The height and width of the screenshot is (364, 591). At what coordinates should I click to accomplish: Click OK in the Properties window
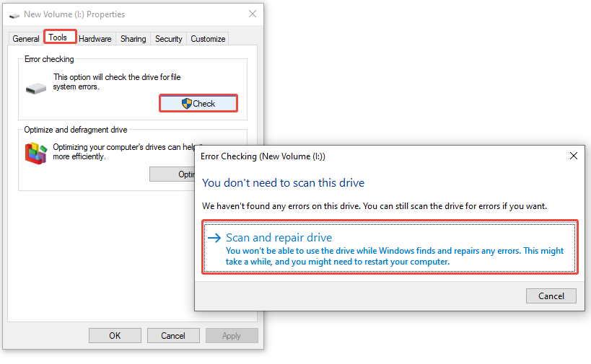pyautogui.click(x=115, y=335)
